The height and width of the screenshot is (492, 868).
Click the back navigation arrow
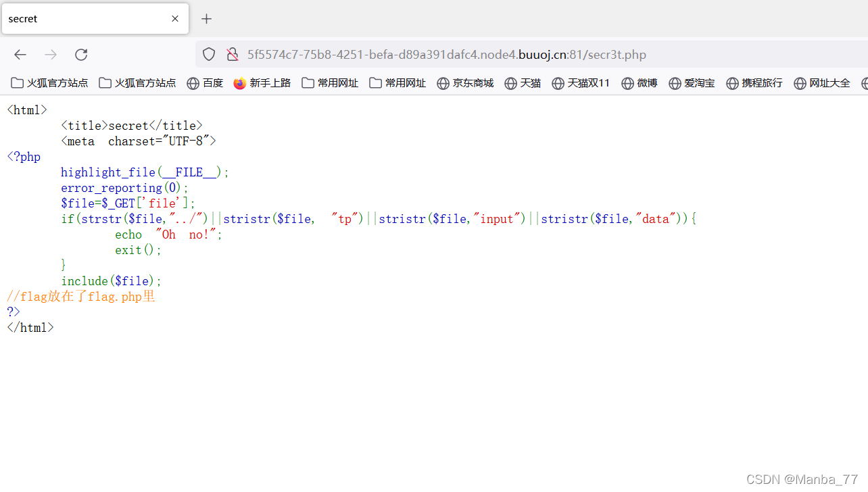[x=20, y=55]
